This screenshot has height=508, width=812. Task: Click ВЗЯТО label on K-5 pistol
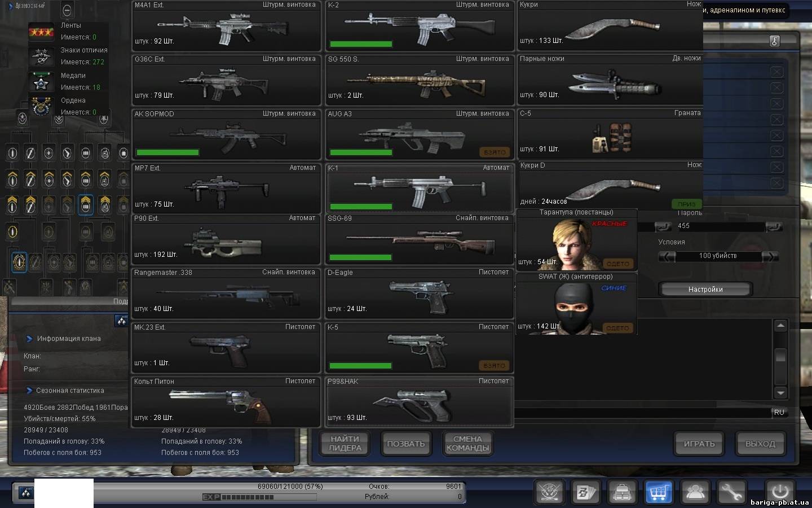click(x=495, y=366)
